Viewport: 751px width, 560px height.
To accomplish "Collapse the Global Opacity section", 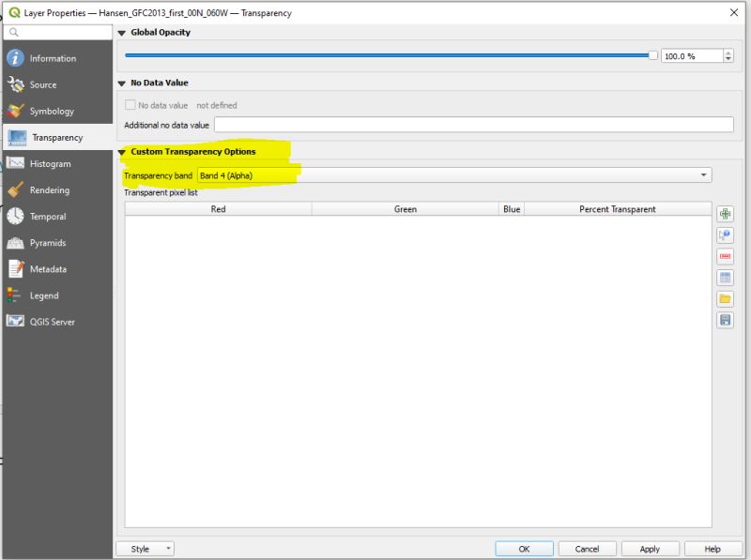I will click(x=122, y=33).
